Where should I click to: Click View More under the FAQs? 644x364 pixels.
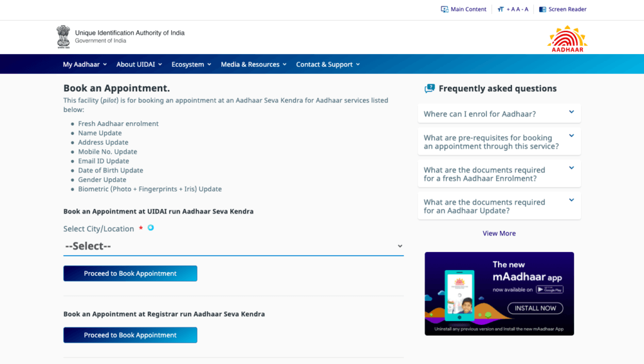pos(499,233)
